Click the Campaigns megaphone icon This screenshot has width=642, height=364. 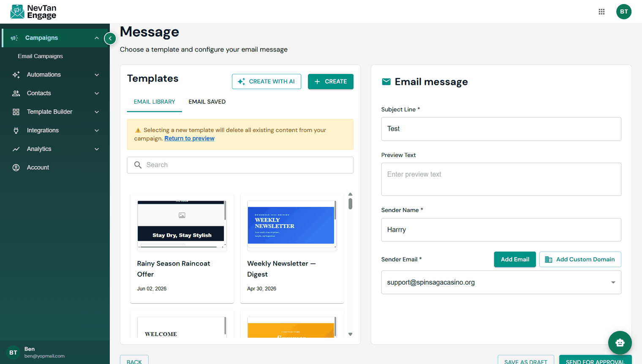point(14,38)
